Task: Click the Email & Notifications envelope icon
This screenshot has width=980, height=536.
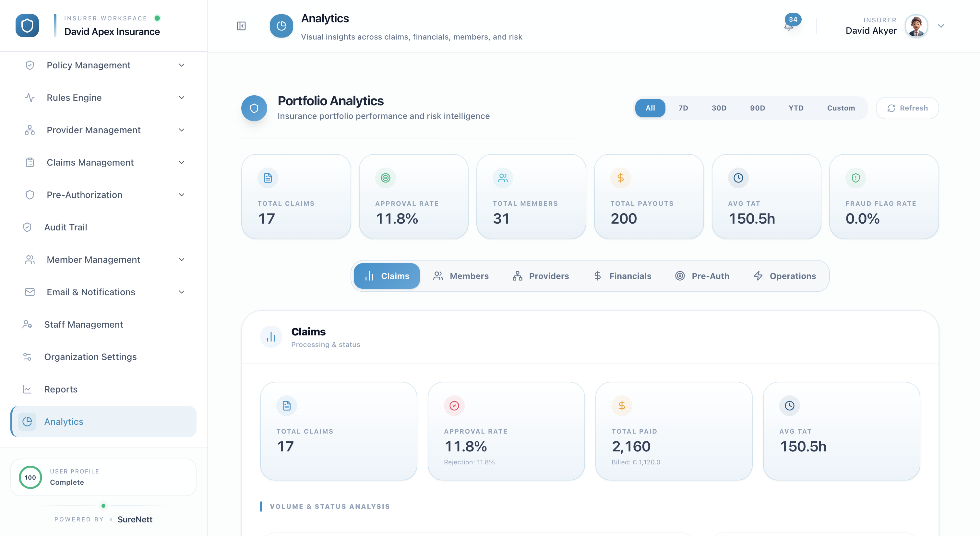Action: click(30, 292)
